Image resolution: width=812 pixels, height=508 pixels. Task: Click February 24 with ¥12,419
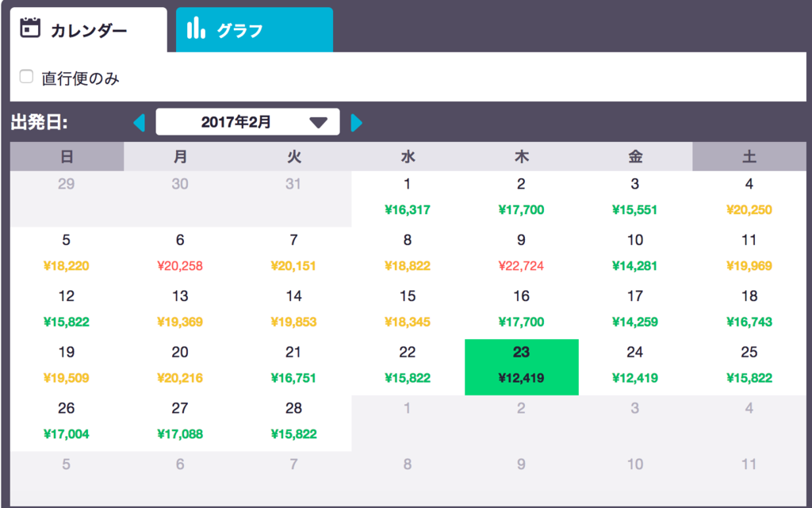(x=635, y=367)
